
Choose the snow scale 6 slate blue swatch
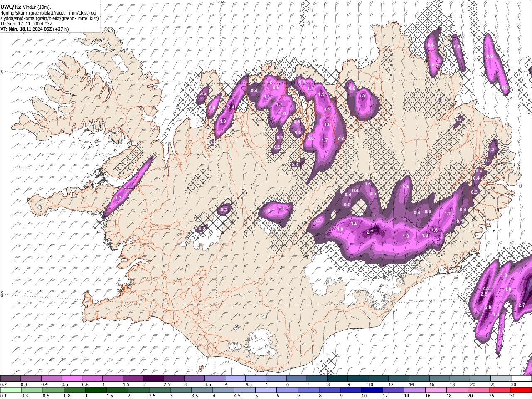(x=296, y=379)
